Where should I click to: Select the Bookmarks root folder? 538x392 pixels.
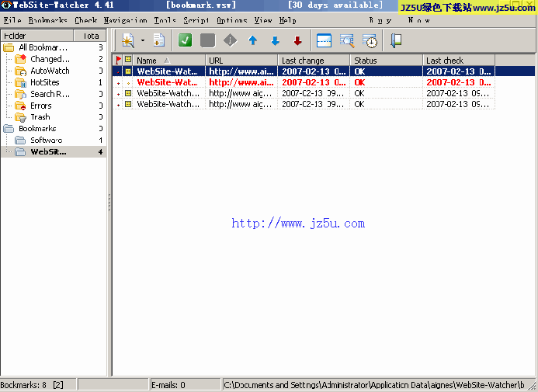tap(37, 129)
